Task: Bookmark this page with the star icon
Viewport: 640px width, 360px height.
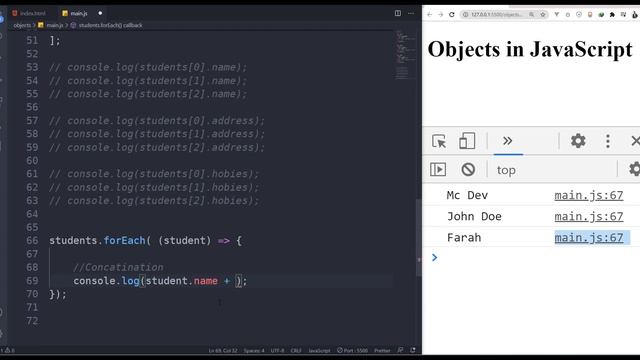Action: coord(543,14)
